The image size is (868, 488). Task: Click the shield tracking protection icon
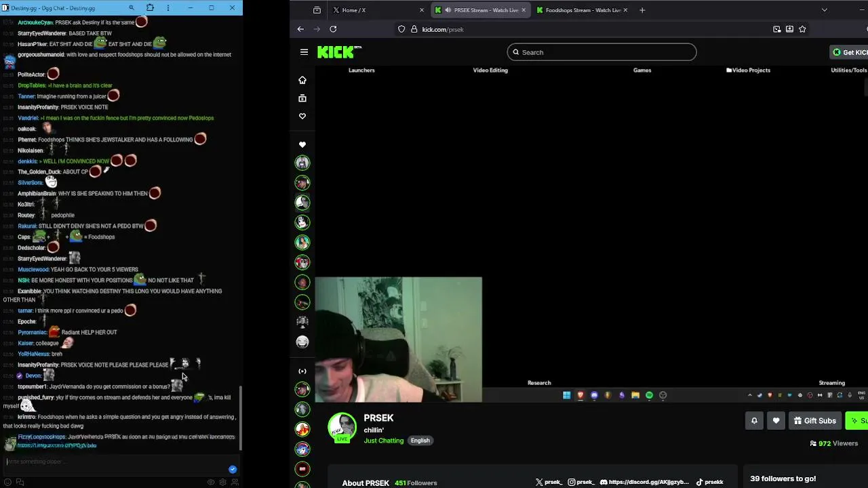401,29
